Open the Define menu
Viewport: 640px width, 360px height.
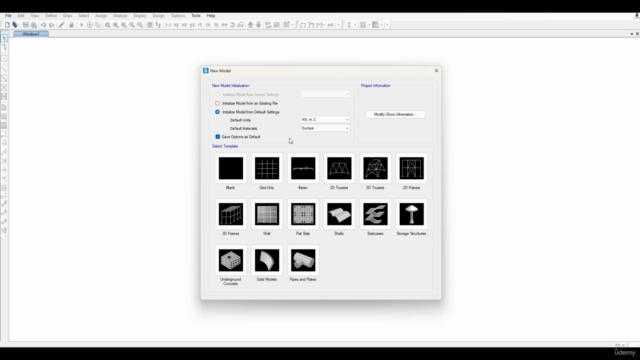click(51, 16)
